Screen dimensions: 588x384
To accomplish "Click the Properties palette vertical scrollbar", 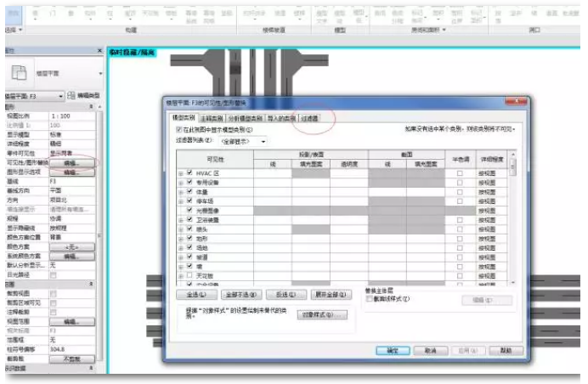I will (99, 236).
